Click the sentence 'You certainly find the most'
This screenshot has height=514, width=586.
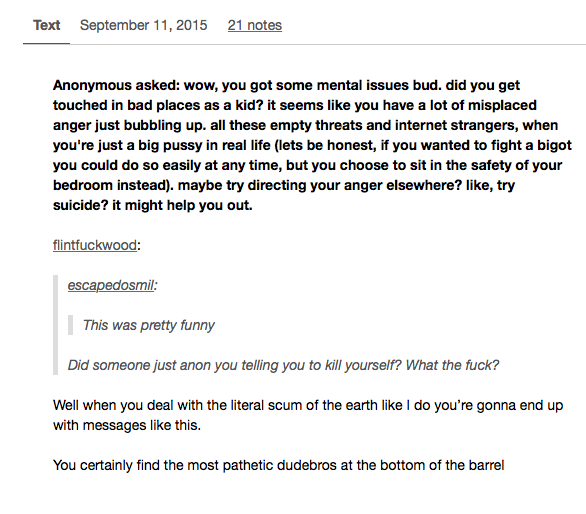(278, 465)
